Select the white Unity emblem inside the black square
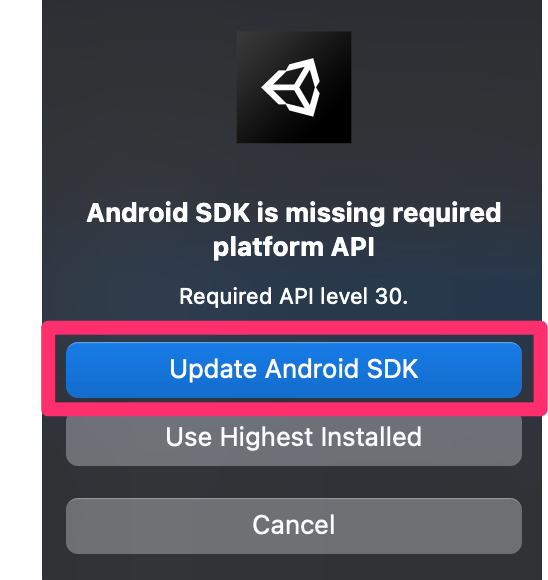The height and width of the screenshot is (580, 548). point(292,87)
